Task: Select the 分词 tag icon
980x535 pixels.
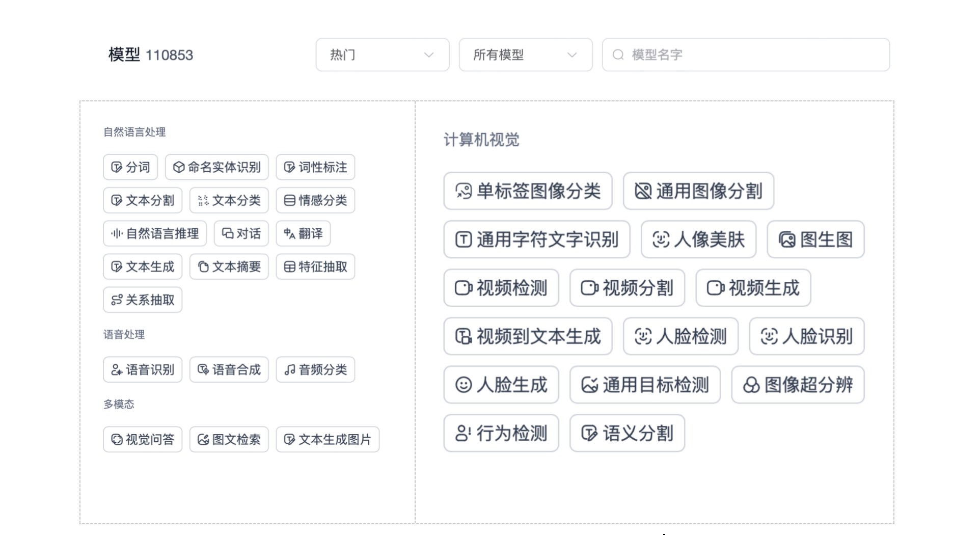Action: (x=116, y=167)
